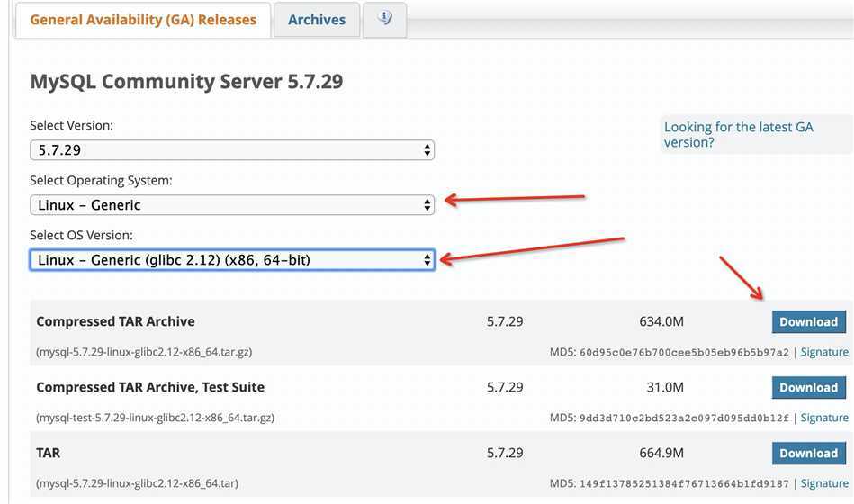Select MD5 hash 149f13785251384f76713664b1fd9187
Viewport: 854px width, 504px height.
pyautogui.click(x=684, y=484)
